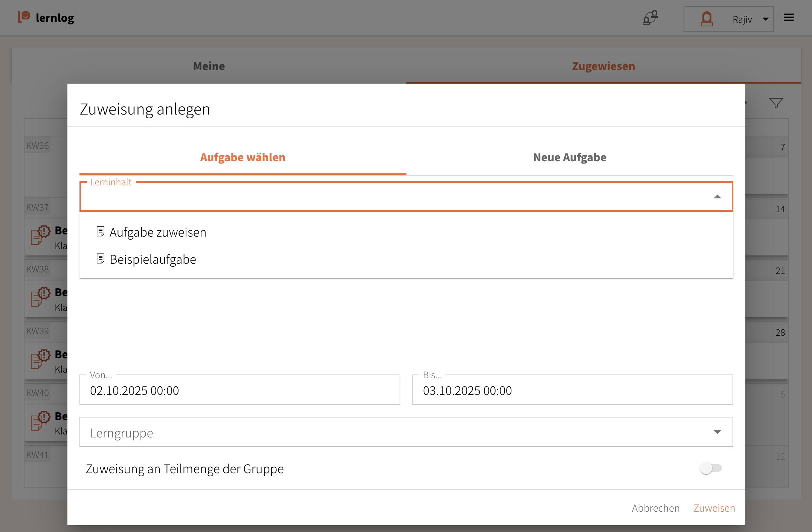Open the Meine tab
812x532 pixels.
tap(209, 66)
